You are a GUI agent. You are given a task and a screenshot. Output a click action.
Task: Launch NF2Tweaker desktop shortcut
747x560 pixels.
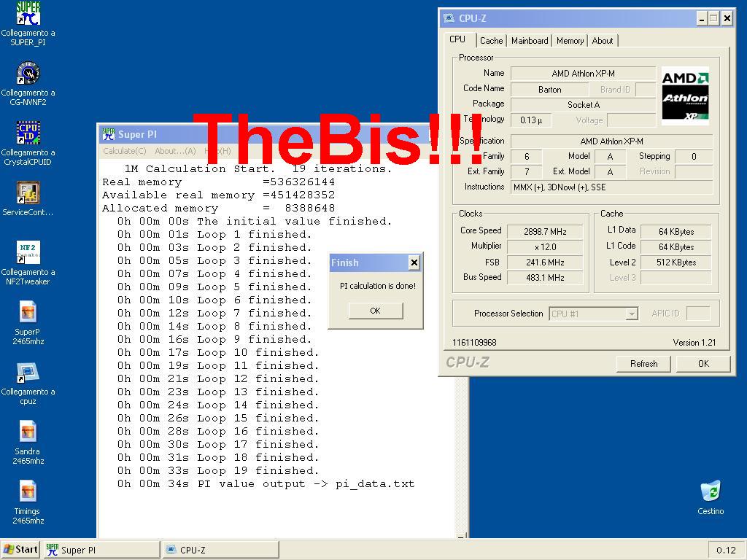pyautogui.click(x=28, y=262)
